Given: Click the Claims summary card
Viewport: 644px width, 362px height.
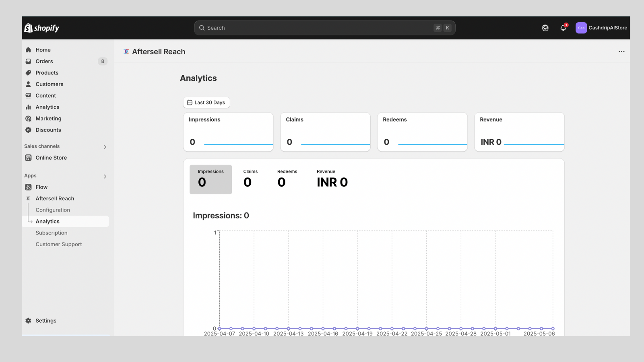Looking at the screenshot, I should point(325,132).
